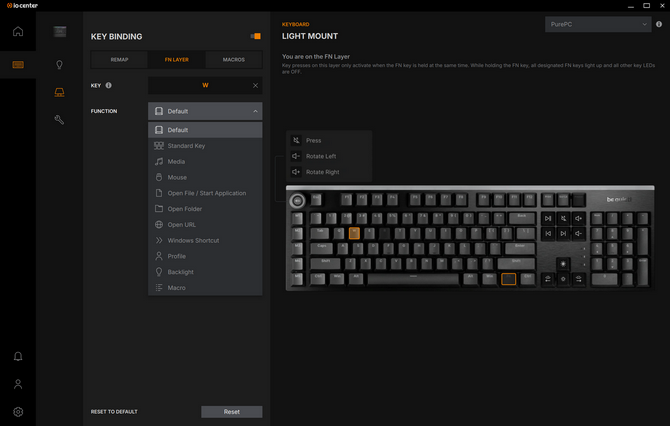The width and height of the screenshot is (670, 426).
Task: Select the Enter key on keyboard image
Action: click(520, 248)
